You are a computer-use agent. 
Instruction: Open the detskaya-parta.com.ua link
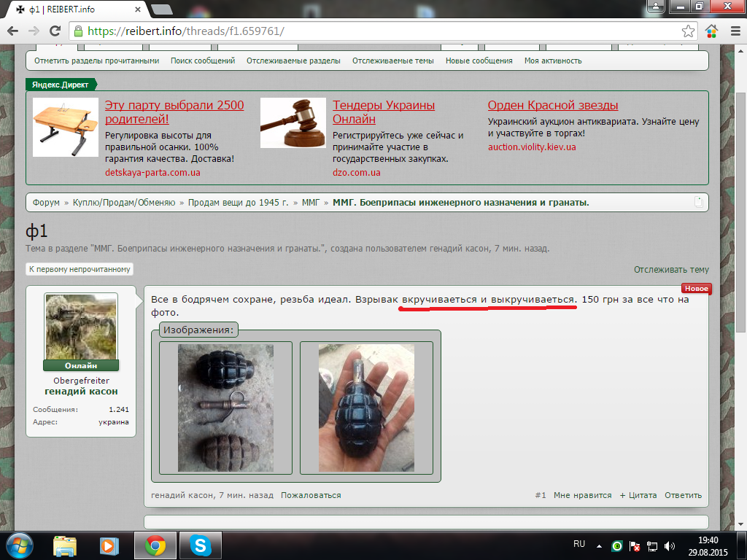point(152,173)
